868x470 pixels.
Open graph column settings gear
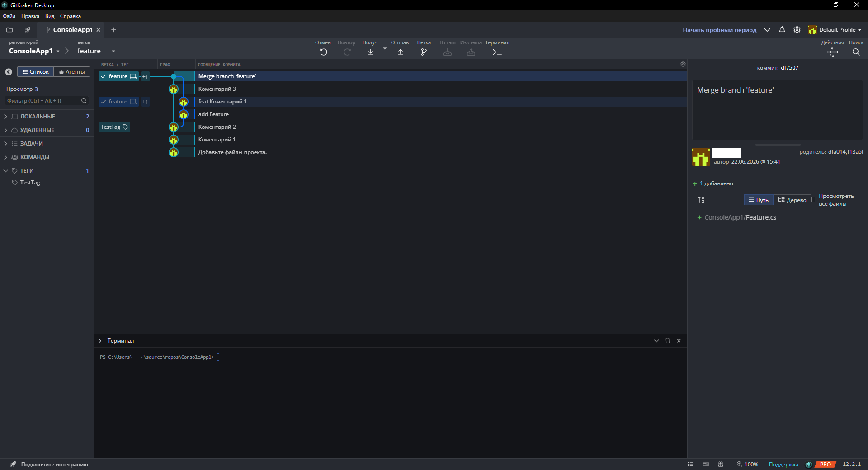683,64
